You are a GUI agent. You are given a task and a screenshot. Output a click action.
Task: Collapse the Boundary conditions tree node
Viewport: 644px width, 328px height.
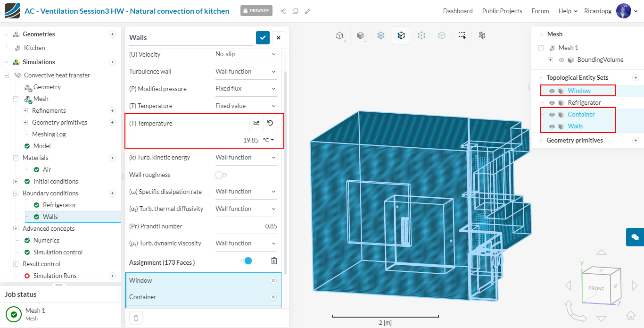[x=16, y=193]
